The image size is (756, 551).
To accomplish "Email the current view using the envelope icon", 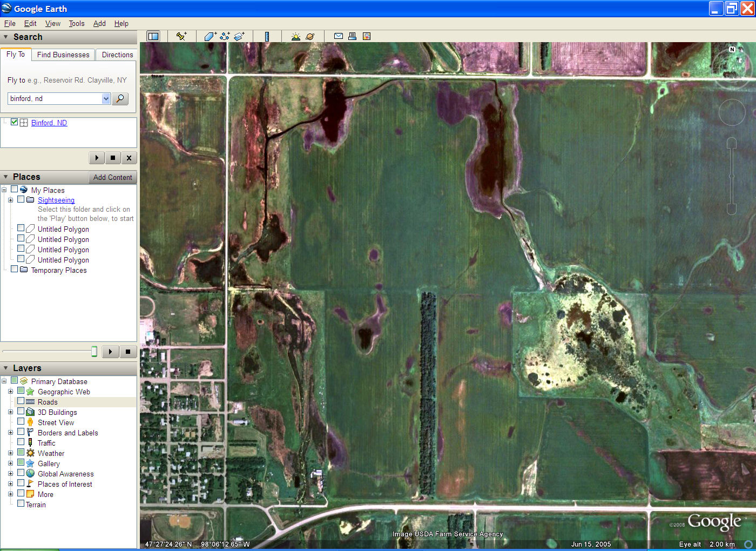I will pyautogui.click(x=339, y=36).
